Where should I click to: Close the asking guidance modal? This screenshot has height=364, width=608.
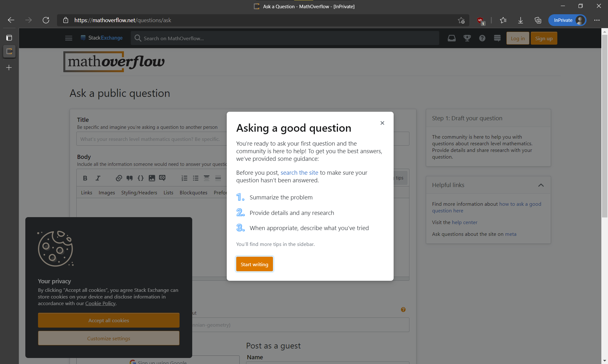click(382, 123)
